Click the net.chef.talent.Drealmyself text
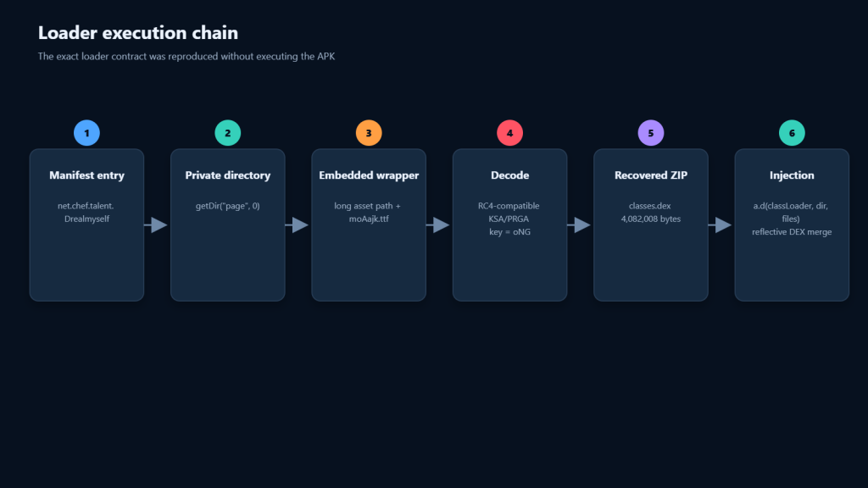The height and width of the screenshot is (488, 868). click(x=86, y=213)
